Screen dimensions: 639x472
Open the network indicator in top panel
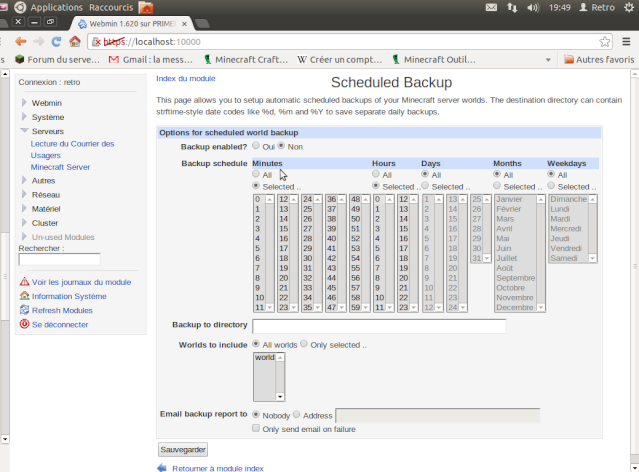tap(512, 7)
